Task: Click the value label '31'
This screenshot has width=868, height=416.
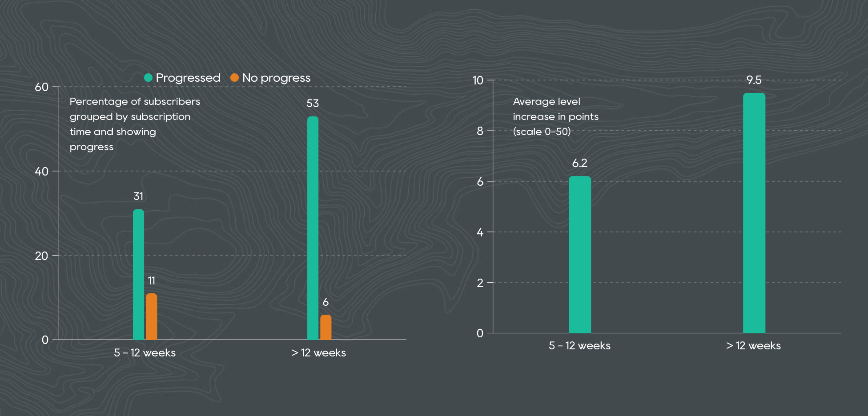Action: point(138,196)
